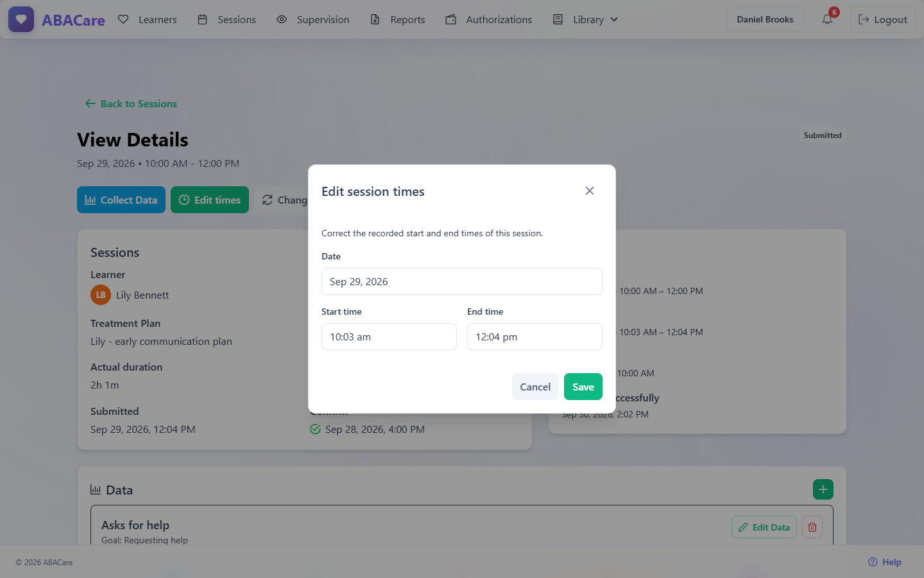Open the notifications bell icon
Viewport: 924px width, 578px height.
point(827,19)
